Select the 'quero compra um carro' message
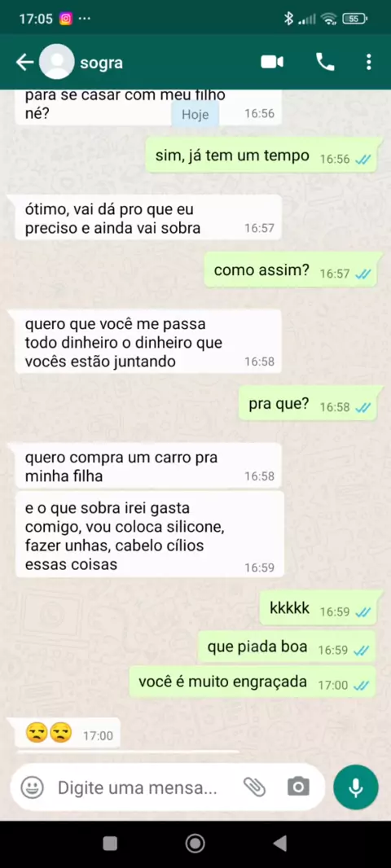The image size is (391, 868). tap(149, 467)
